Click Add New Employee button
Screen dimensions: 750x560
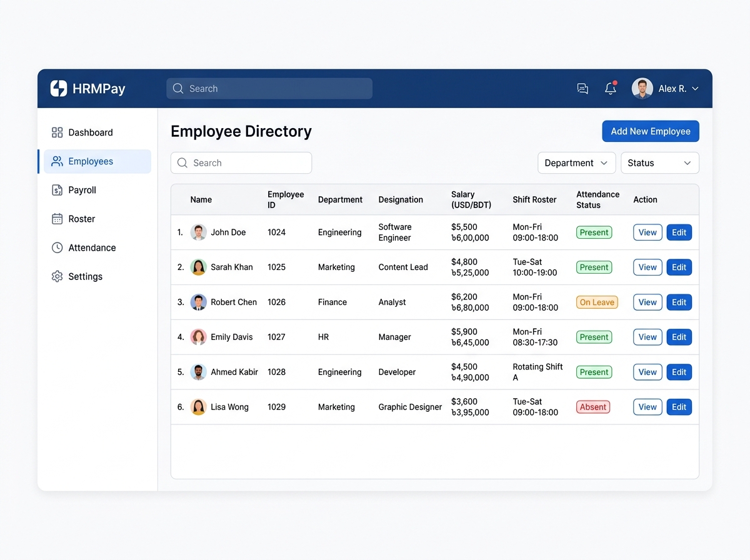pyautogui.click(x=651, y=131)
